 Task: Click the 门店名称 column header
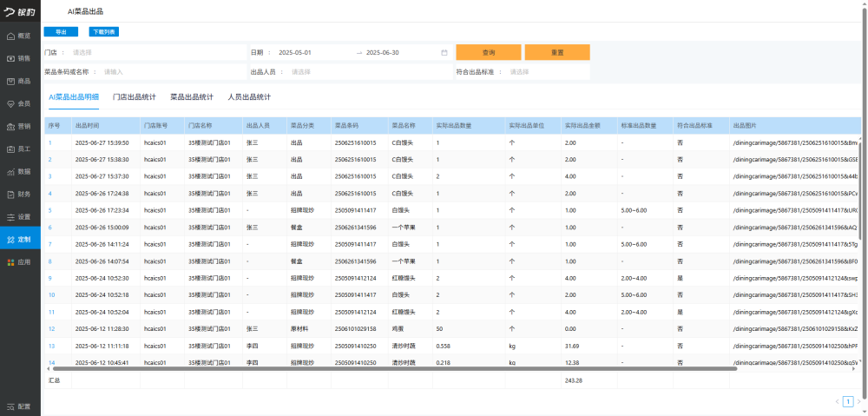214,126
